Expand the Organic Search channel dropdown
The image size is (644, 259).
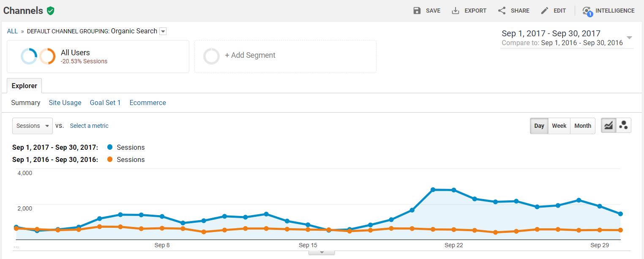(163, 31)
